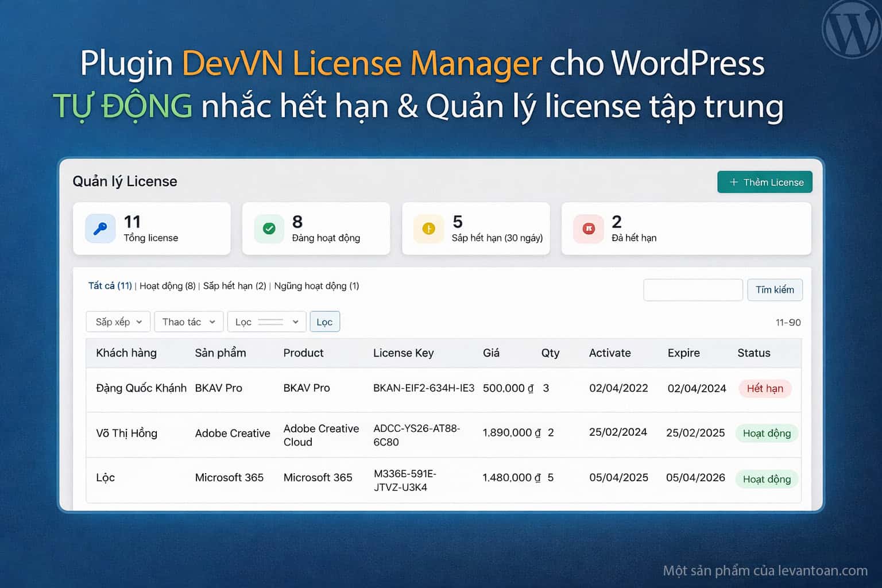
Task: Expand the Thao tác dropdown
Action: [x=188, y=322]
